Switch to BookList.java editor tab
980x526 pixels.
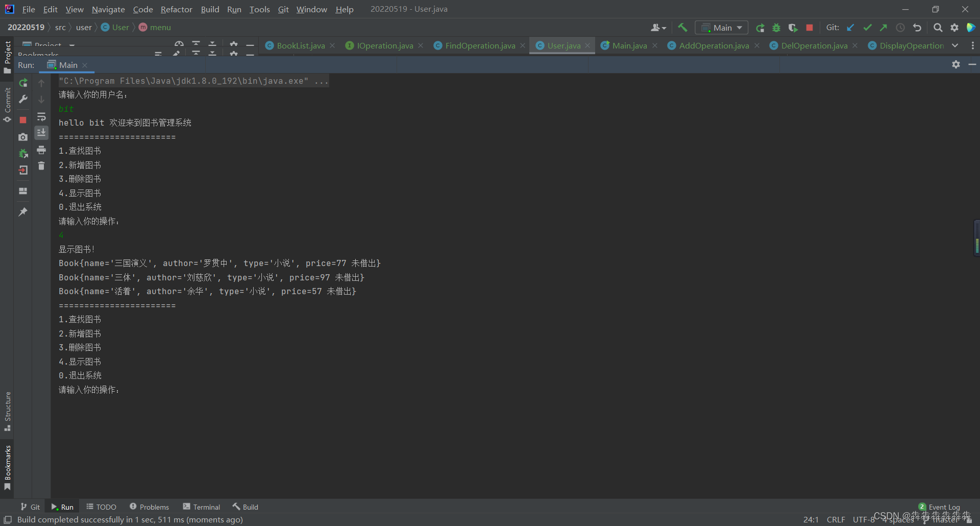pos(300,45)
